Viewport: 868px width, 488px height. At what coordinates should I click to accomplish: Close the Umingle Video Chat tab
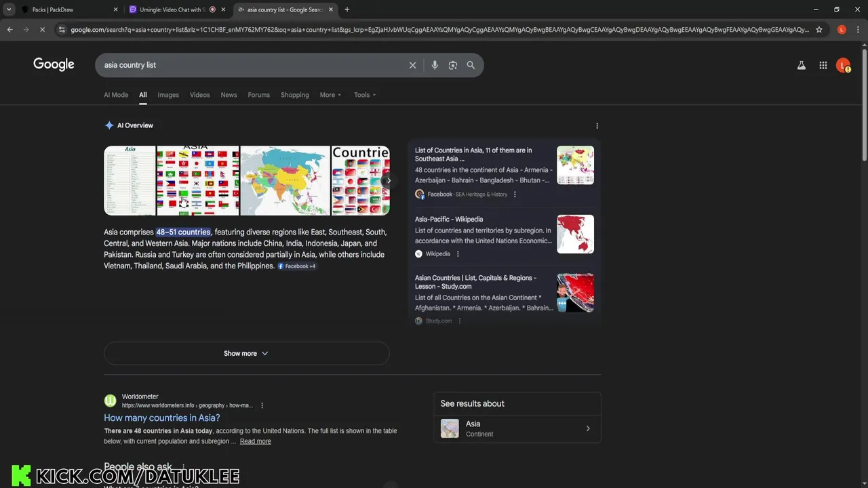coord(223,9)
